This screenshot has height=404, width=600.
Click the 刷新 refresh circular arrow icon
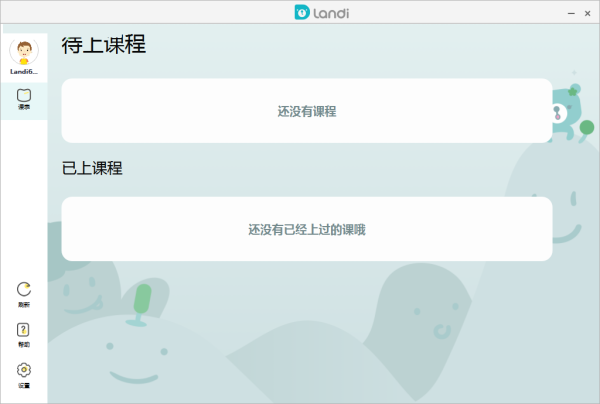(23, 290)
